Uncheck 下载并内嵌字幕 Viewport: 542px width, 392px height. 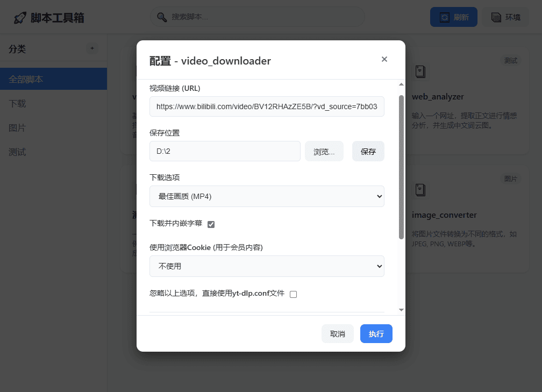(x=211, y=224)
